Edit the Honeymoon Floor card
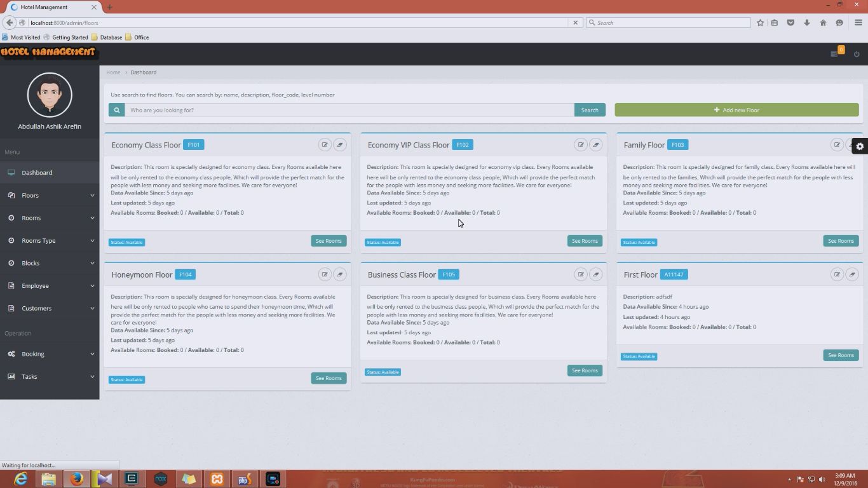 click(325, 274)
